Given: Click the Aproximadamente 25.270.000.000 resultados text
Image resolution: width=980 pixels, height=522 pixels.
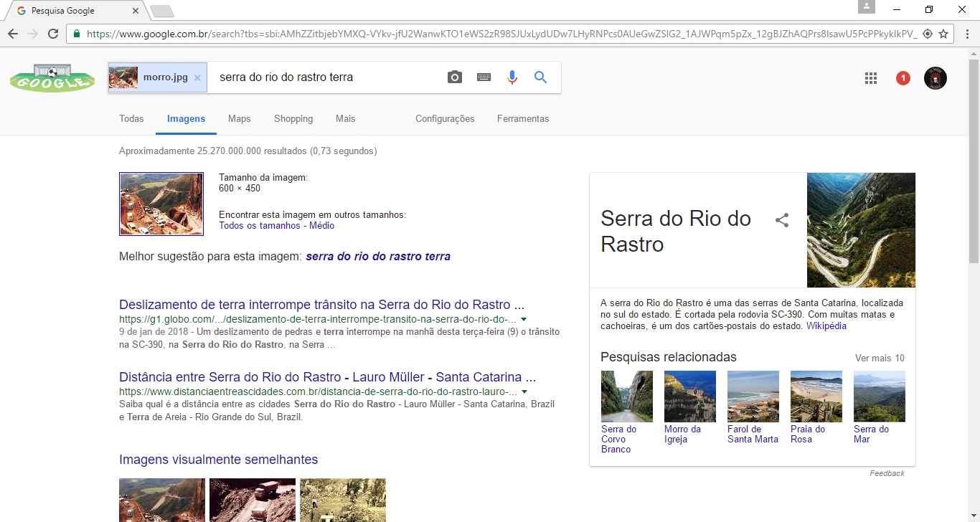Looking at the screenshot, I should [248, 151].
